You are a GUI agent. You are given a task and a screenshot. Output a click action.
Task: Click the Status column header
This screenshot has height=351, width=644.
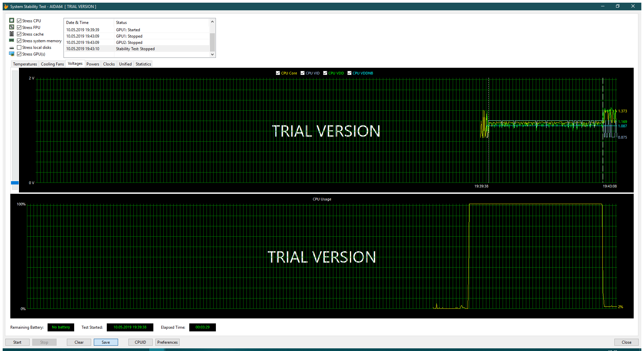[162, 23]
